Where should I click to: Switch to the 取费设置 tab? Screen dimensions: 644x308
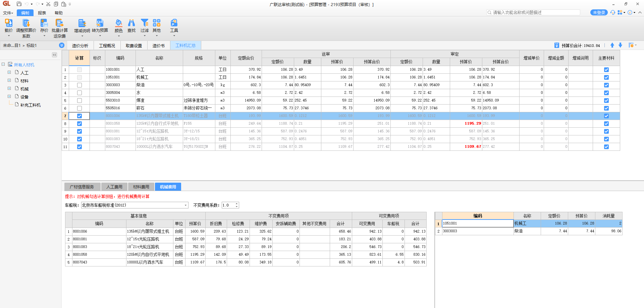[134, 46]
